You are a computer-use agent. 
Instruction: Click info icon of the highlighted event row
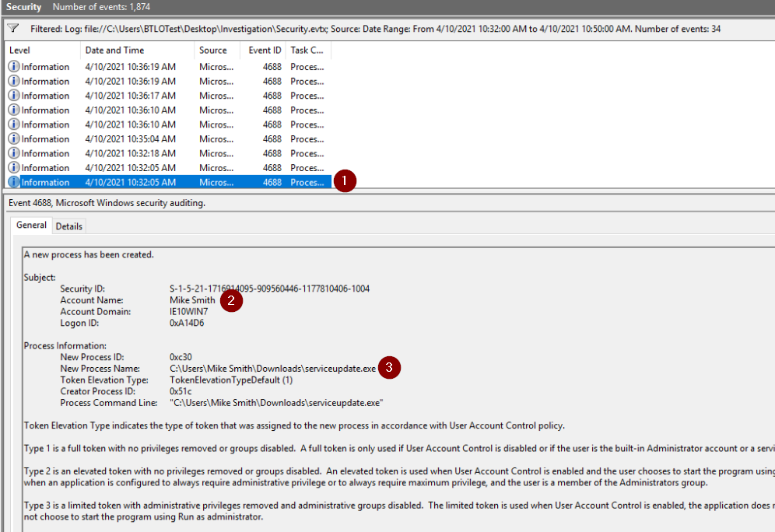[14, 183]
